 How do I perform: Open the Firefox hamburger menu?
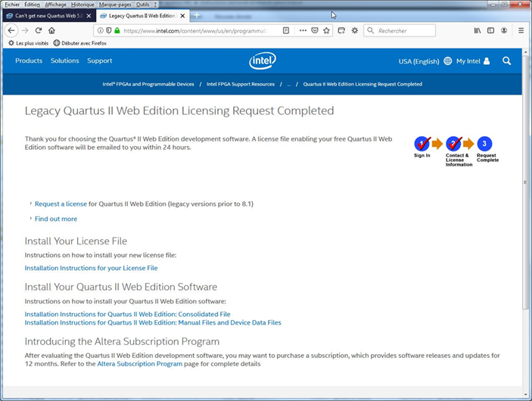click(521, 30)
